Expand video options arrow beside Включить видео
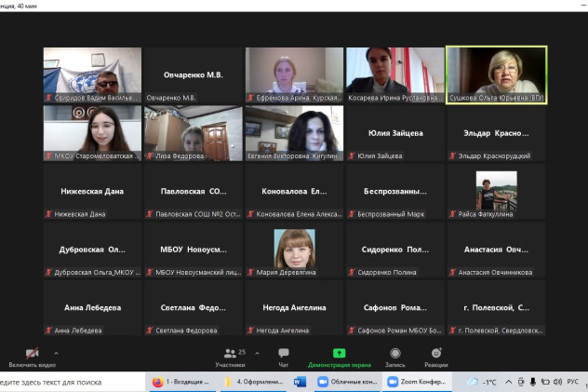Image resolution: width=588 pixels, height=392 pixels. [56, 353]
